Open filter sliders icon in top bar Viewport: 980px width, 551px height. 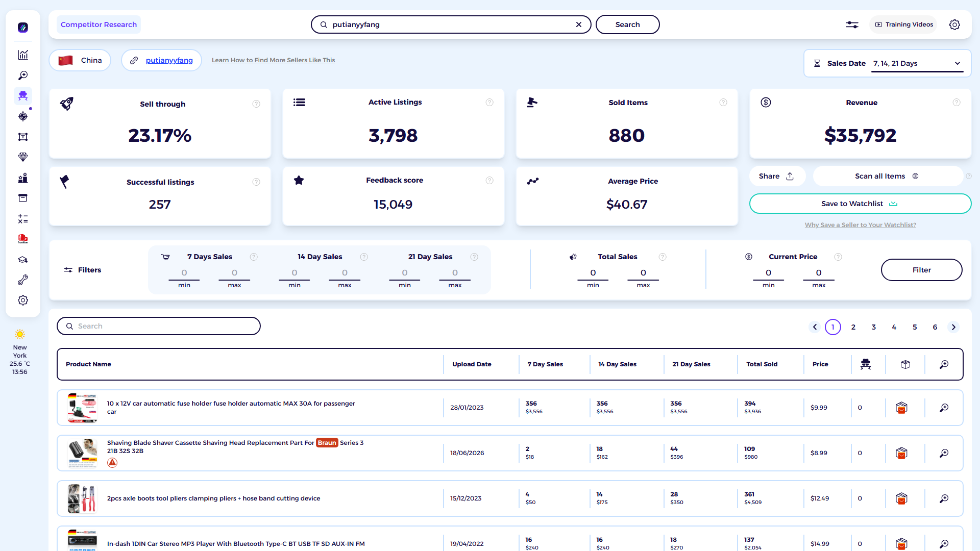pyautogui.click(x=852, y=24)
